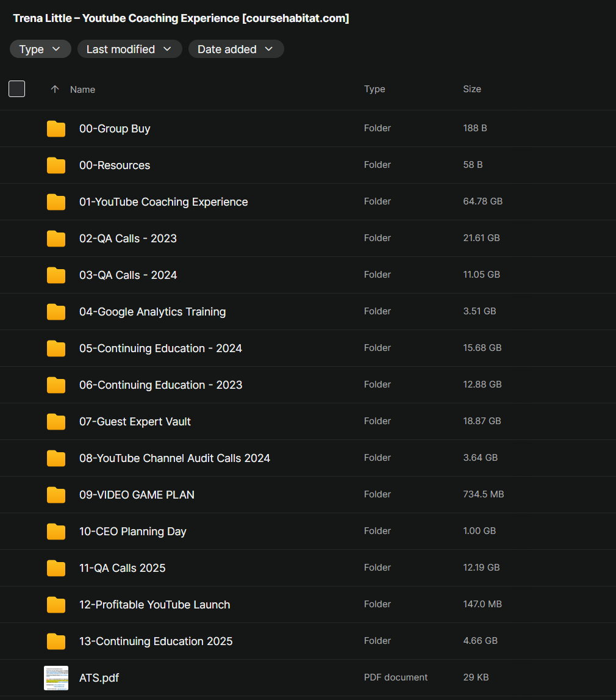Open the Date added filter dropdown

(x=235, y=49)
